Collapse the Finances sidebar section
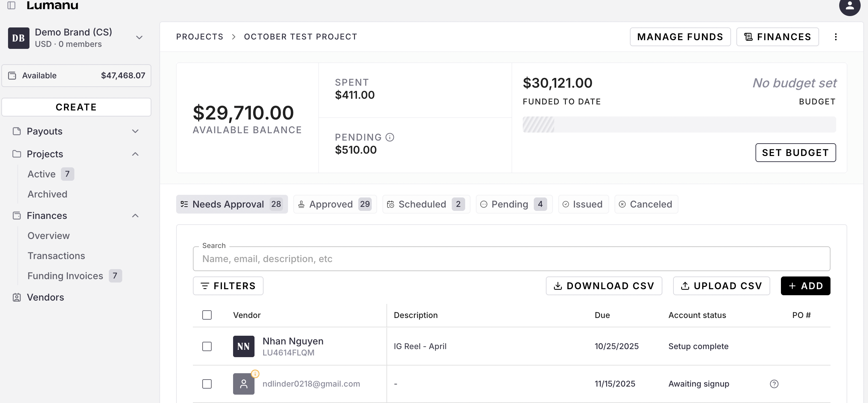The width and height of the screenshot is (868, 403). pyautogui.click(x=135, y=216)
